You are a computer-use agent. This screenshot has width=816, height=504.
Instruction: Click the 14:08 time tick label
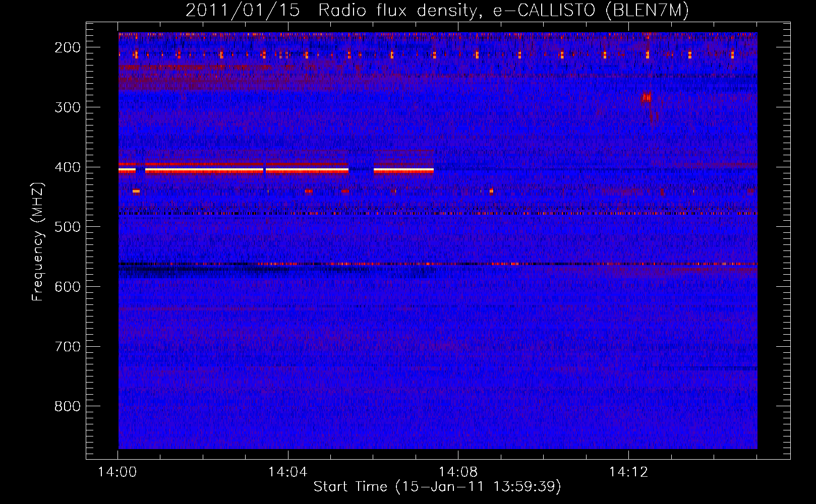tap(458, 472)
